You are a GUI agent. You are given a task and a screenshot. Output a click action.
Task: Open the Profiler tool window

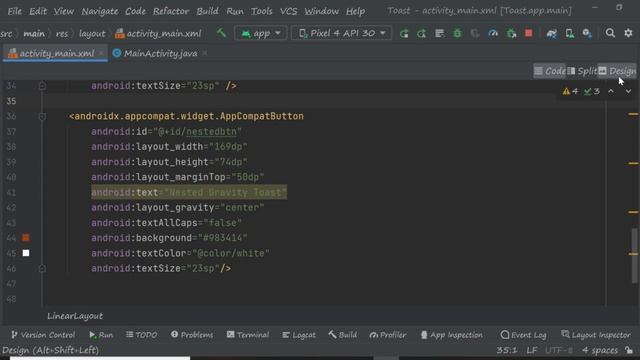coord(388,335)
